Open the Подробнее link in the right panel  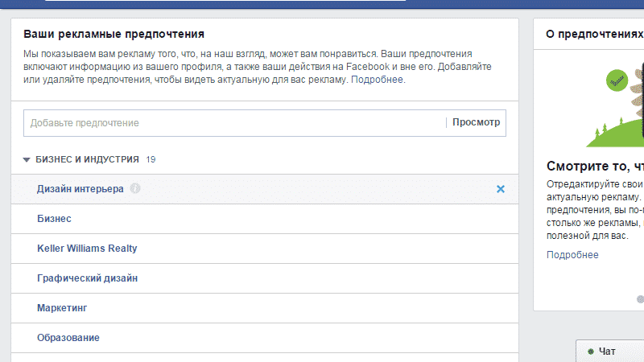tap(572, 255)
